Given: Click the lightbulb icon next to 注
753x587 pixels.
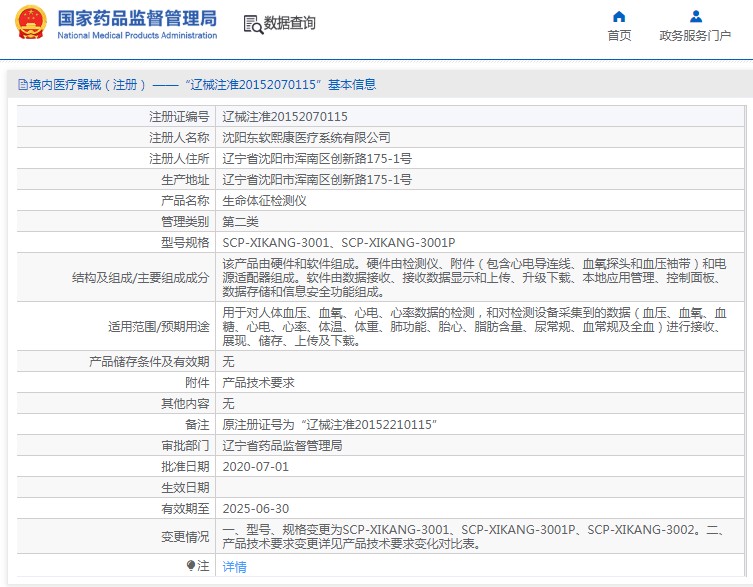Looking at the screenshot, I should coord(191,565).
